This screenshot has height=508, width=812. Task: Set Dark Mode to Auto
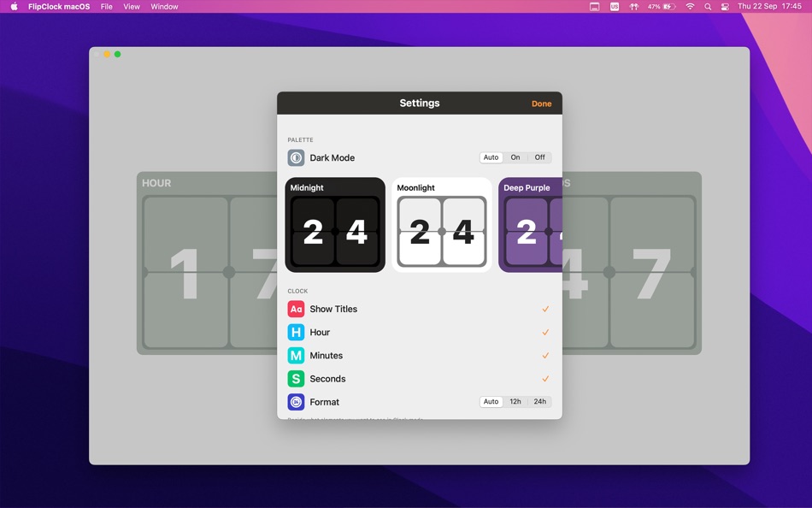point(491,157)
